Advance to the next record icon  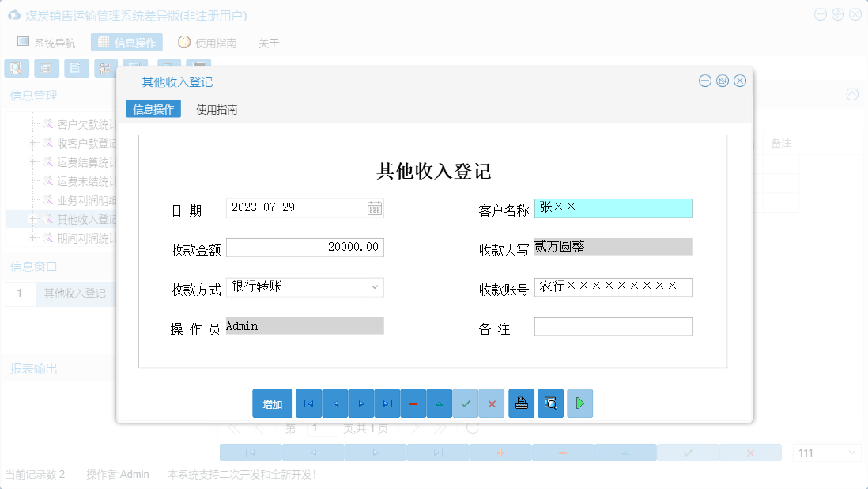coord(361,403)
